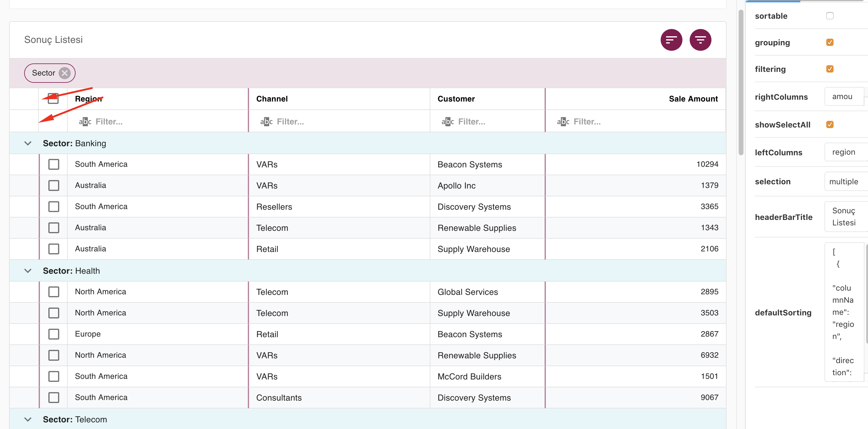Remove the Sector grouping chip
Viewport: 868px width, 429px height.
pos(64,73)
